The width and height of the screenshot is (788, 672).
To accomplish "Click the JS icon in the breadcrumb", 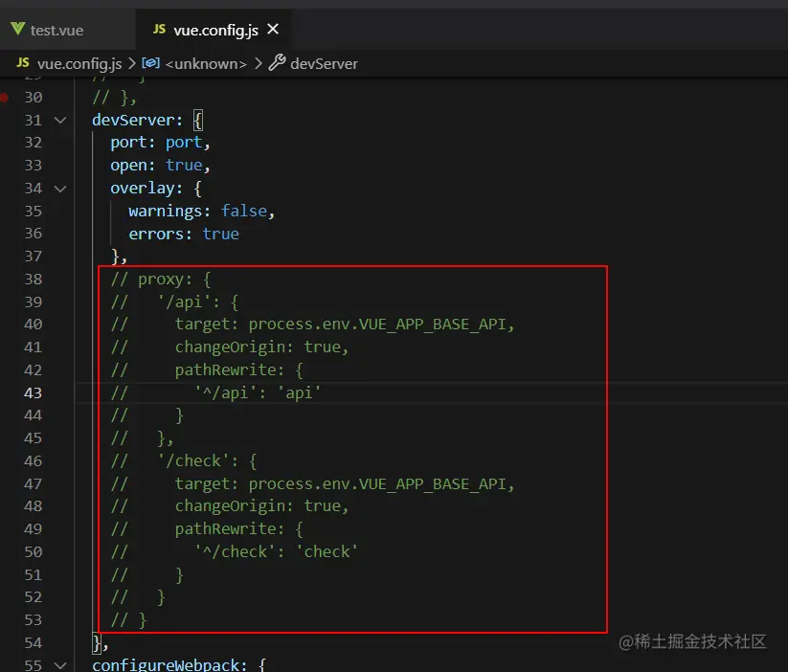I will (23, 62).
